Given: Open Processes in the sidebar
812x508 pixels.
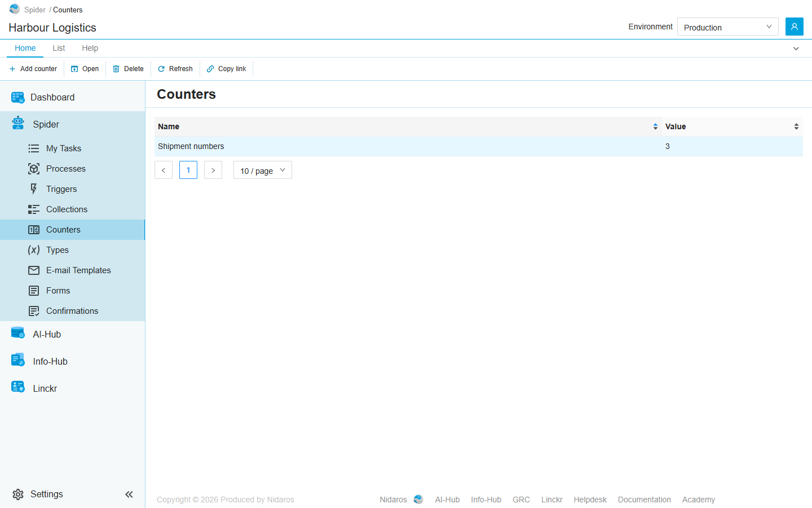Looking at the screenshot, I should pos(72,169).
